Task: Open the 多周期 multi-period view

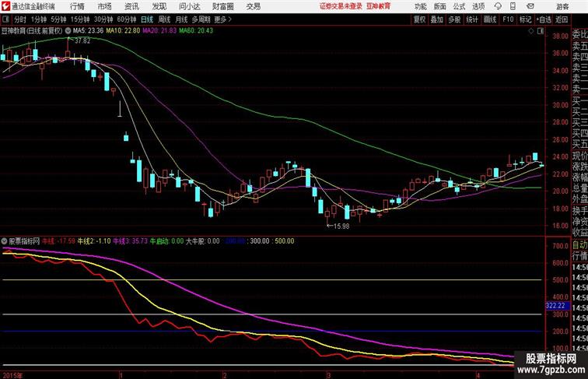Action: (x=201, y=19)
